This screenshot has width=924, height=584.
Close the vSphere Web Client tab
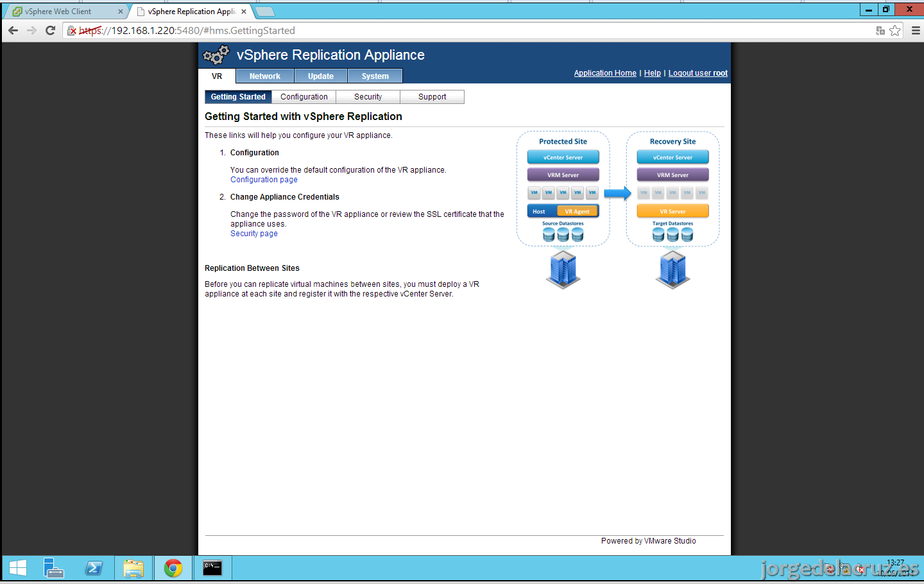click(x=120, y=12)
